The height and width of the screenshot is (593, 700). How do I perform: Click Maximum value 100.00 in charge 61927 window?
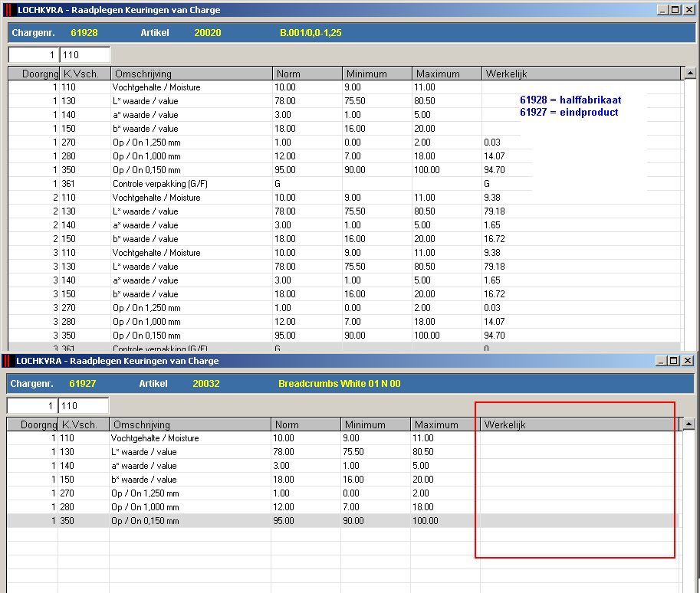click(x=426, y=521)
